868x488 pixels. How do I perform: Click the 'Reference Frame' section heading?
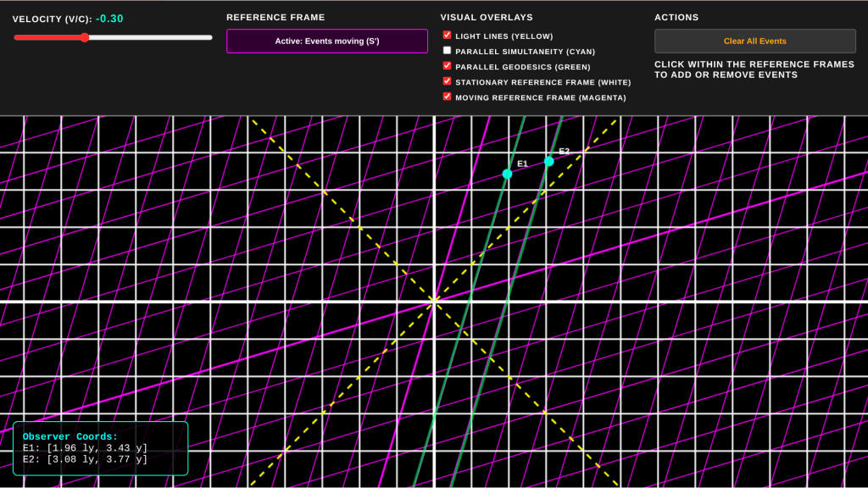tap(275, 18)
